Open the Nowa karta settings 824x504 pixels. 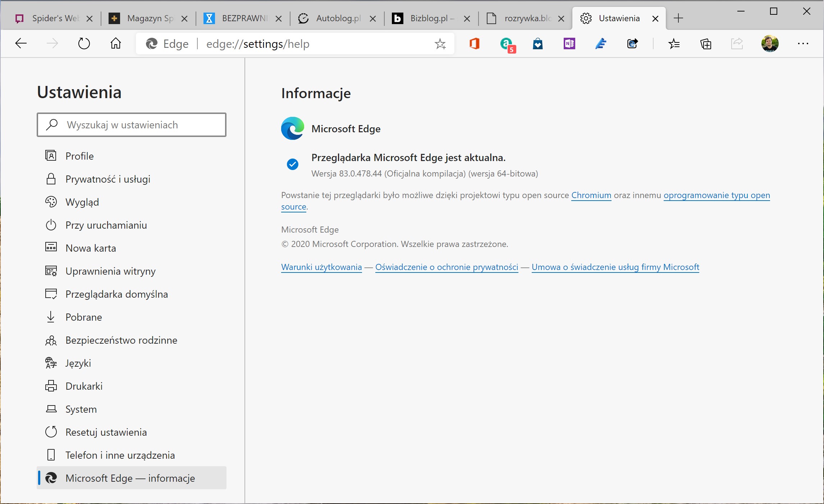tap(132, 248)
